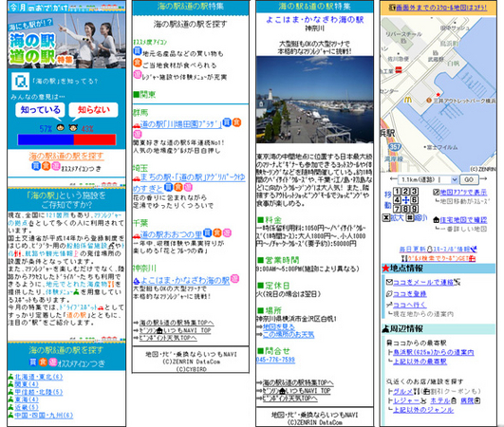Click the 地図を見る link
Image resolution: width=504 pixels, height=427 pixels.
[x=279, y=326]
